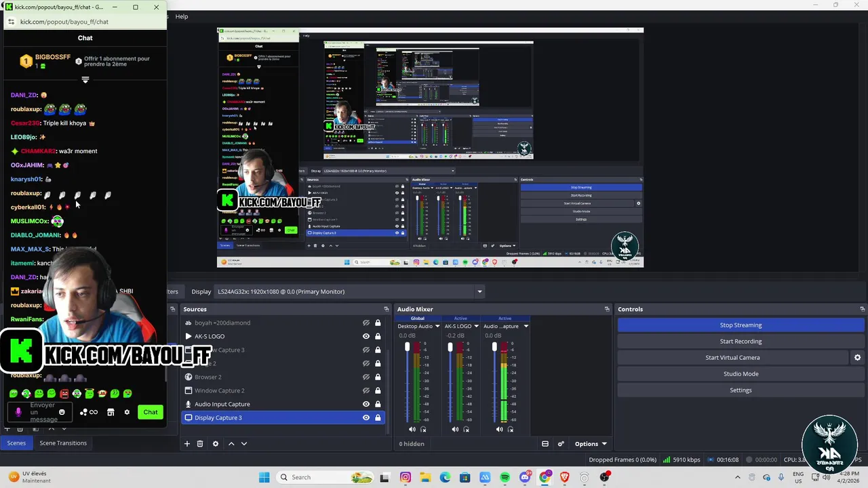Open Spotify from the taskbar

click(505, 477)
